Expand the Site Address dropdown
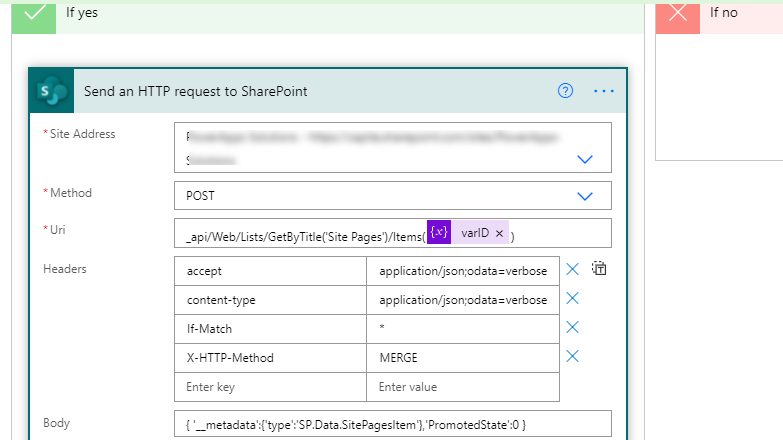 tap(585, 159)
